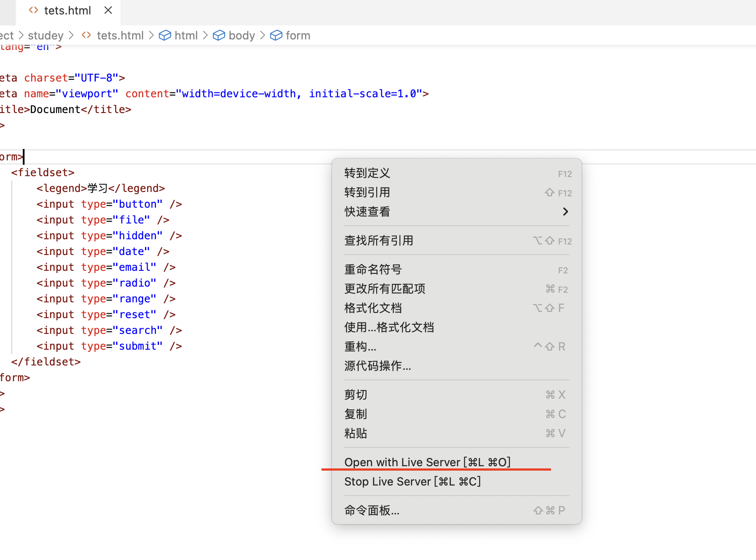Click the chevron after body in breadcrumb
Screen dimensions: 756x560
tap(262, 35)
